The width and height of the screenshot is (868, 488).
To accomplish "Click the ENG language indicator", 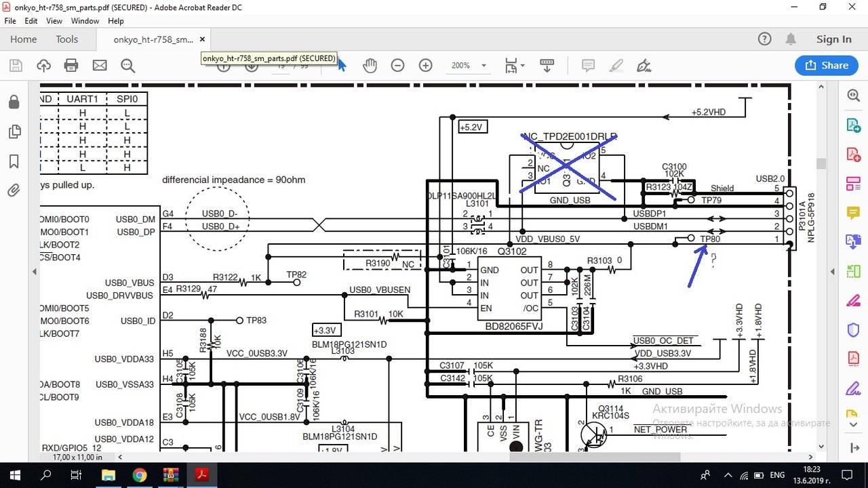I will pos(777,475).
